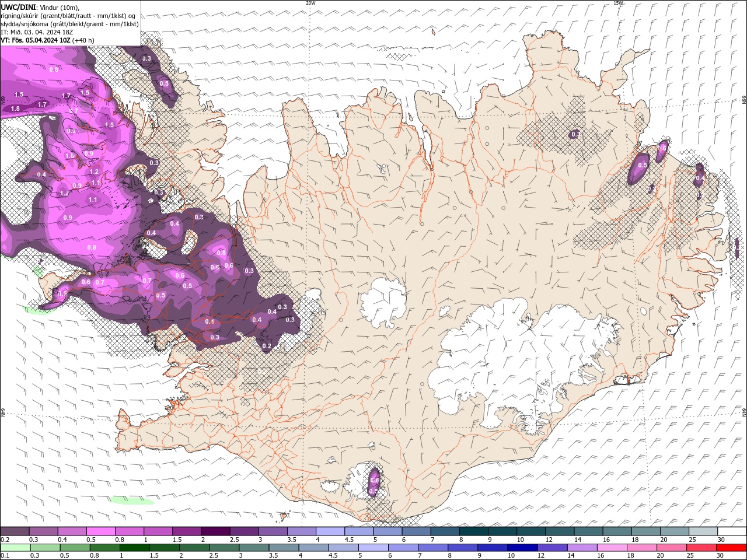Select the upper legend swatch starting at 1.5
The width and height of the screenshot is (747, 560).
click(187, 531)
